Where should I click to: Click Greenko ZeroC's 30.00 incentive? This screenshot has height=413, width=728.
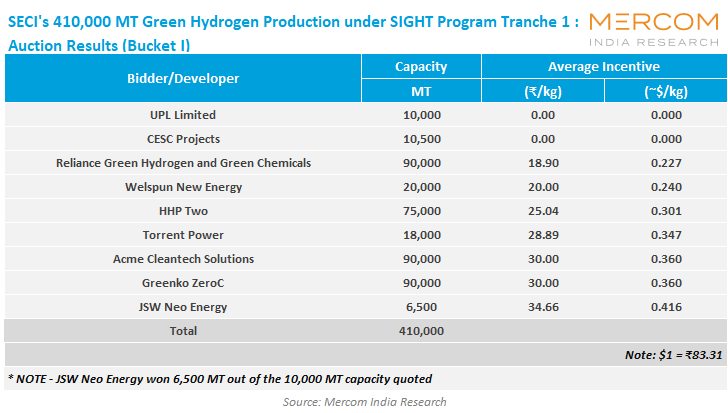[x=543, y=283]
